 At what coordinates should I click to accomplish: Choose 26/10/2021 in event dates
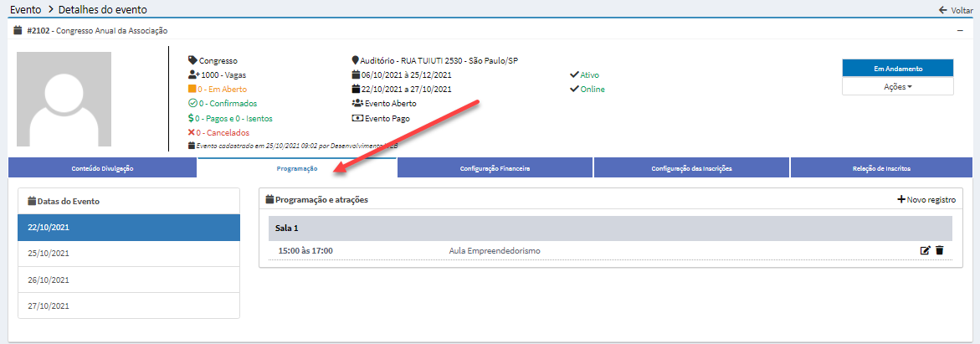pos(129,280)
